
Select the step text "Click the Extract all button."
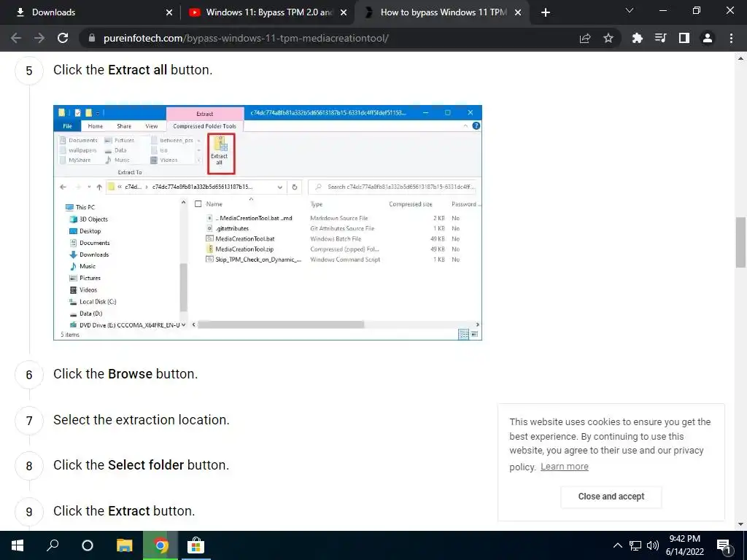[x=133, y=69]
